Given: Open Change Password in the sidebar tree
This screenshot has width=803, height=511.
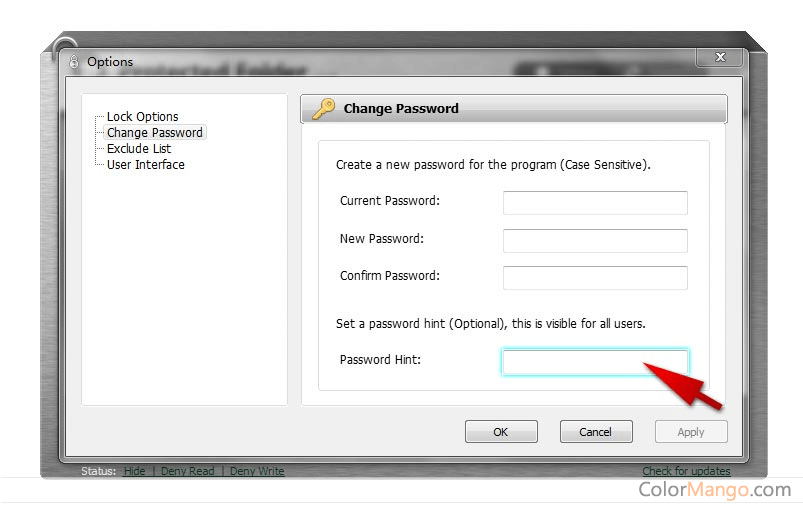Looking at the screenshot, I should [154, 133].
